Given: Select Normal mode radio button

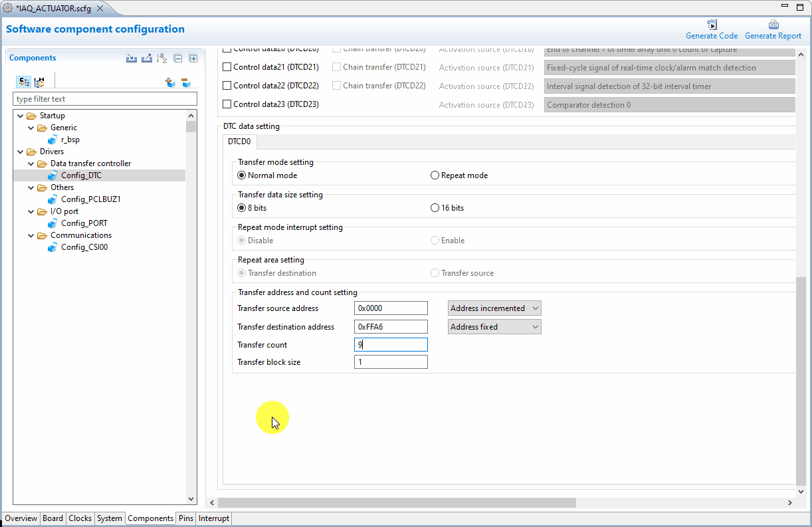Looking at the screenshot, I should [x=242, y=175].
